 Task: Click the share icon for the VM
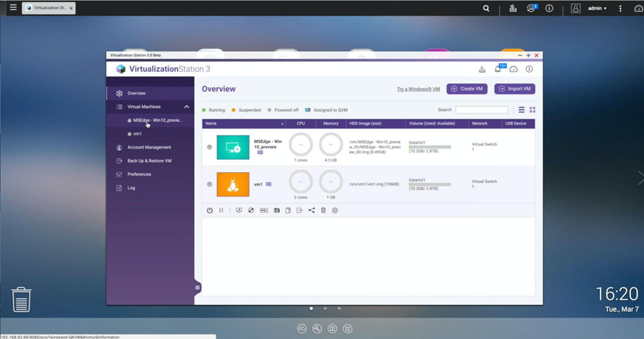point(311,210)
